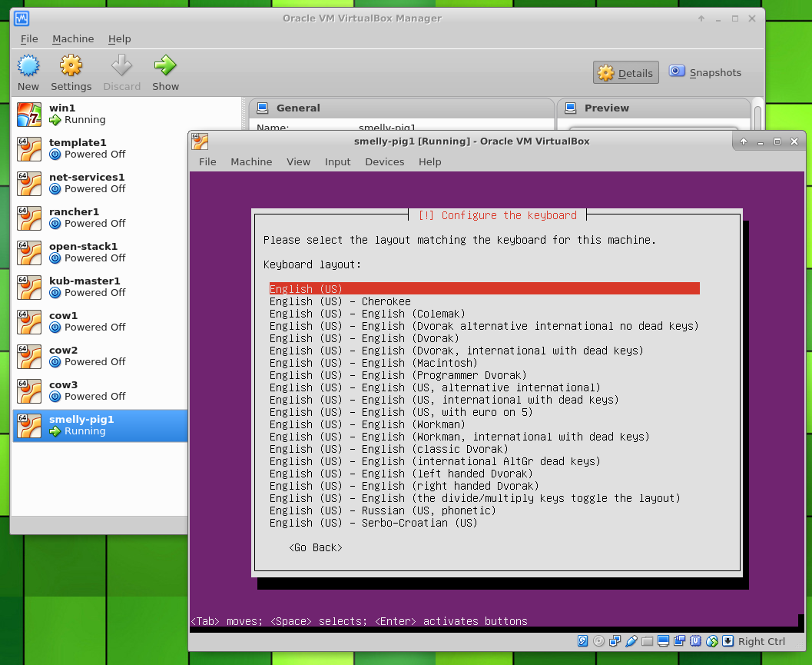Select the rancher1 VM in list
This screenshot has width=812, height=665.
[101, 218]
